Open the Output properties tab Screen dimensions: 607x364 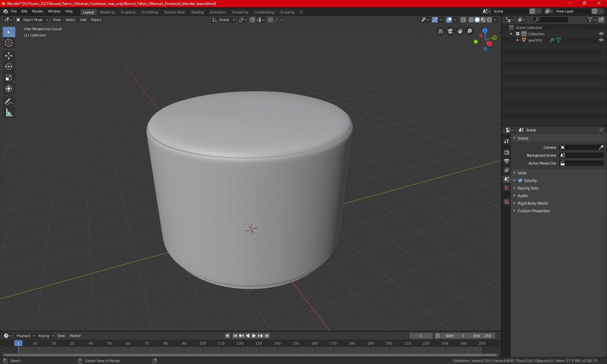click(507, 161)
